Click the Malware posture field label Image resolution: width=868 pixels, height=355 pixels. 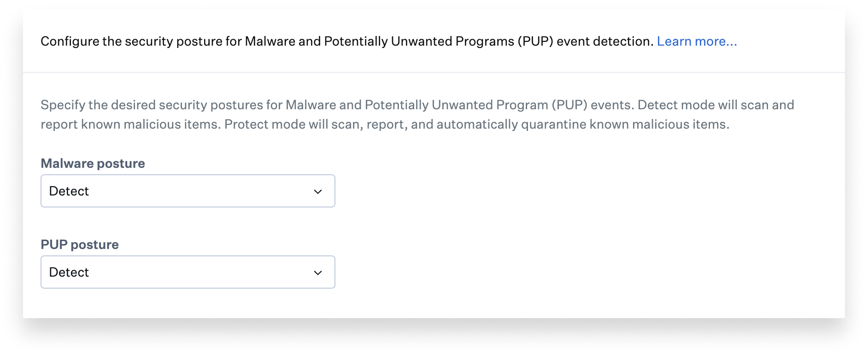(x=93, y=163)
